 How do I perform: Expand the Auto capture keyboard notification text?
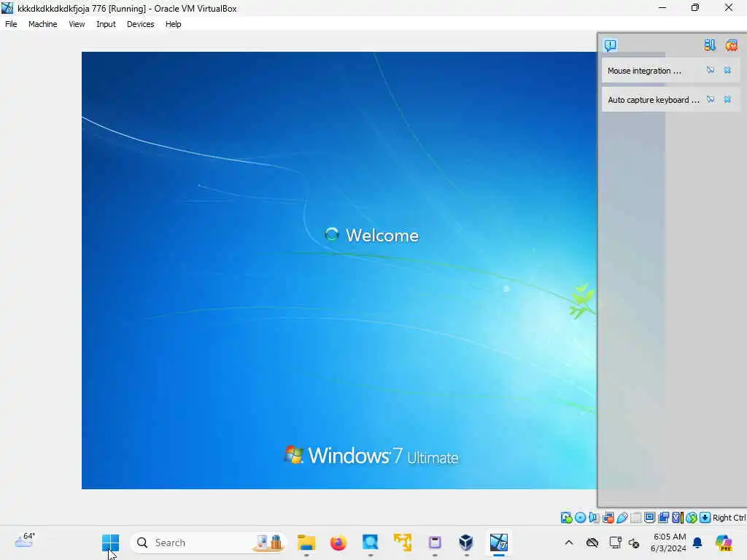(653, 100)
